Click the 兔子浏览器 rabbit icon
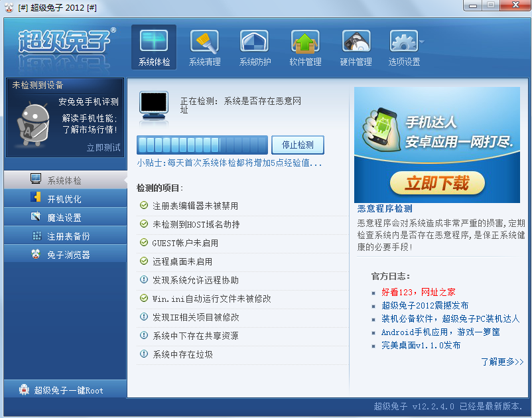This screenshot has width=532, height=418. click(x=36, y=253)
